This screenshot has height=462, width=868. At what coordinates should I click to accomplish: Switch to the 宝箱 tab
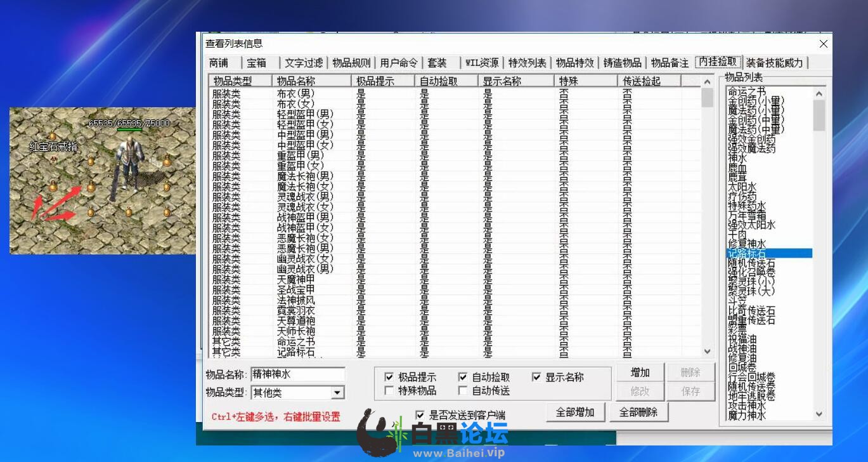[x=257, y=63]
